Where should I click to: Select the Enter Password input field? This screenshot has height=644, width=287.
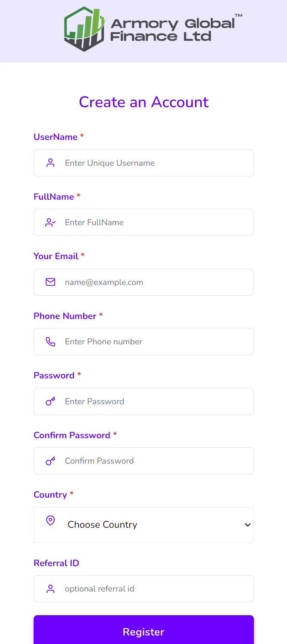(x=143, y=401)
